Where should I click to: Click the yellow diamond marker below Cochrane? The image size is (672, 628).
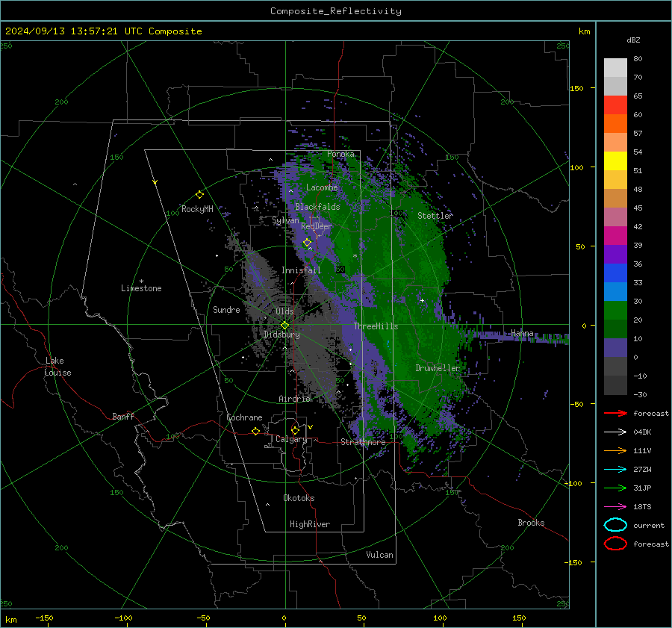tap(255, 431)
